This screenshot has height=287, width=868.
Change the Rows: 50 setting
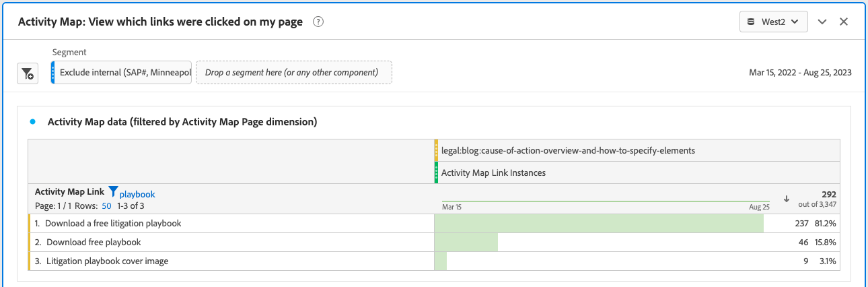click(x=106, y=205)
